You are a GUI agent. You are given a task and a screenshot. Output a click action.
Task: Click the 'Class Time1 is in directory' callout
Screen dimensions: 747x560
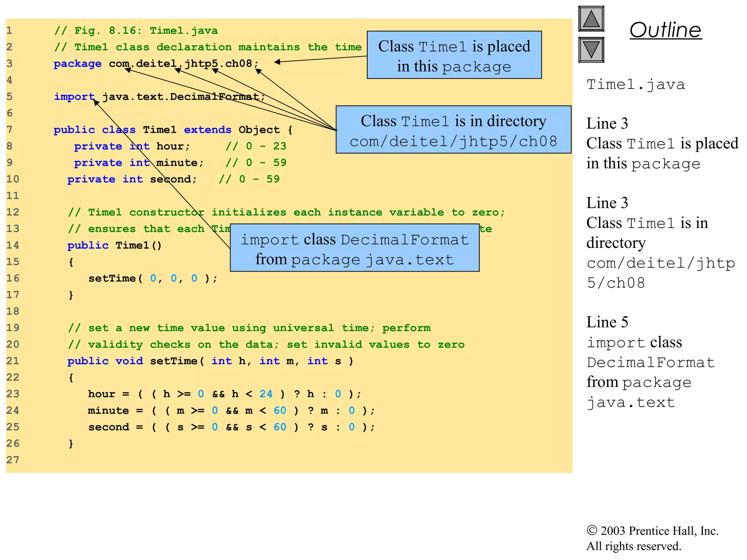tap(453, 129)
